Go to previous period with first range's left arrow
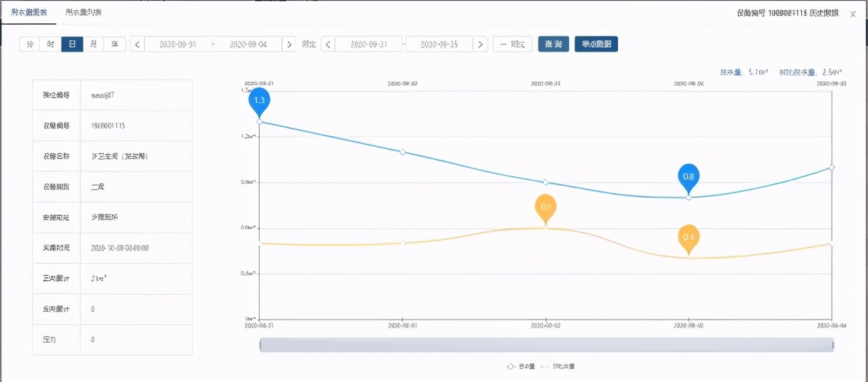Image resolution: width=868 pixels, height=382 pixels. point(137,44)
